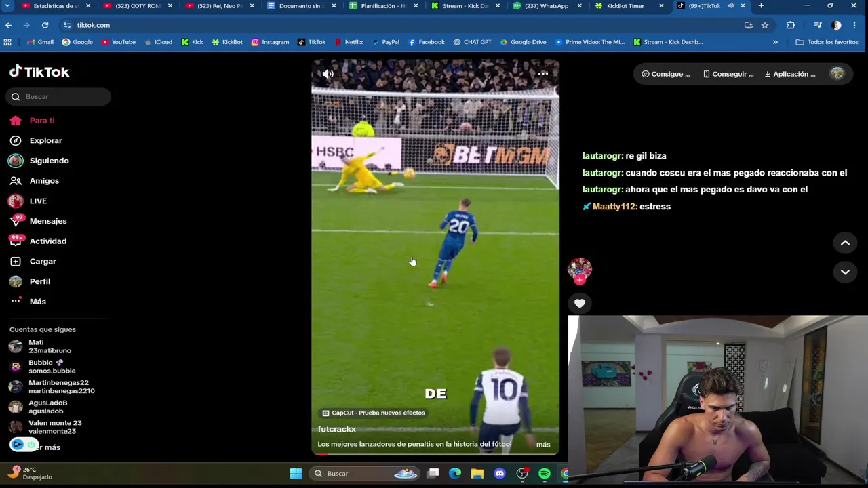Open the CapCut new effects link
Image resolution: width=868 pixels, height=488 pixels.
click(x=374, y=413)
